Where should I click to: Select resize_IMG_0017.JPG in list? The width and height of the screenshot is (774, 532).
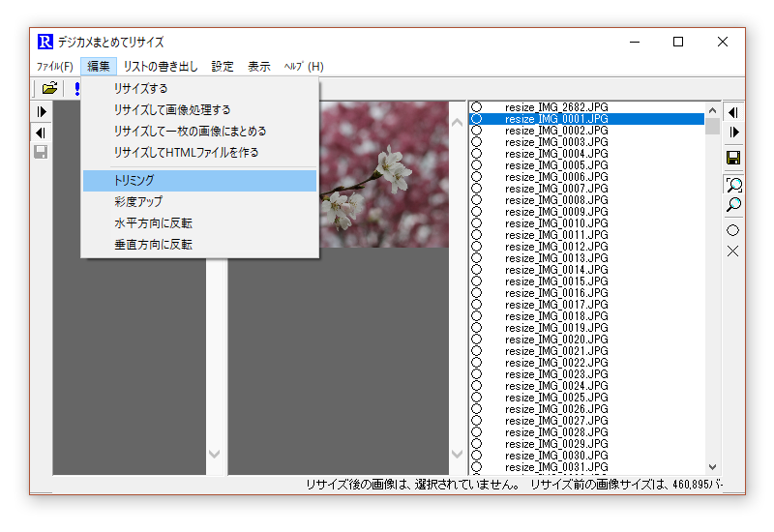coord(556,305)
